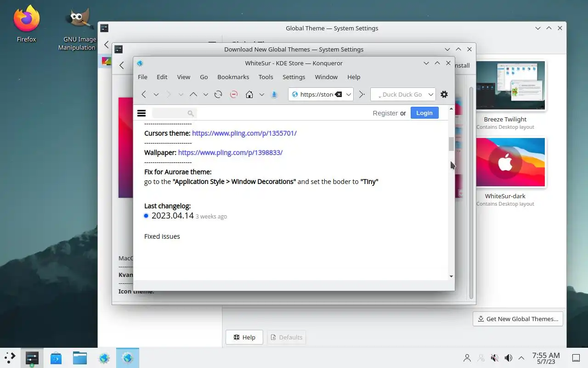This screenshot has width=588, height=368.
Task: Open the Wallpaper pling link
Action: point(230,152)
